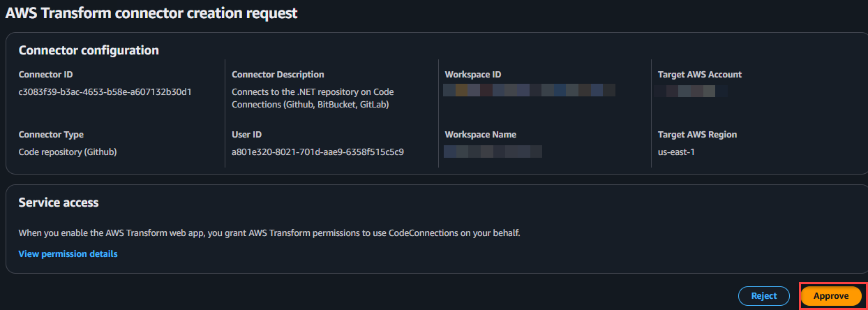Select the Connector ID value c3083f39-b3ac-4653-b58e-a607132b30d1
Viewport: 868px width, 310px height.
(x=105, y=91)
